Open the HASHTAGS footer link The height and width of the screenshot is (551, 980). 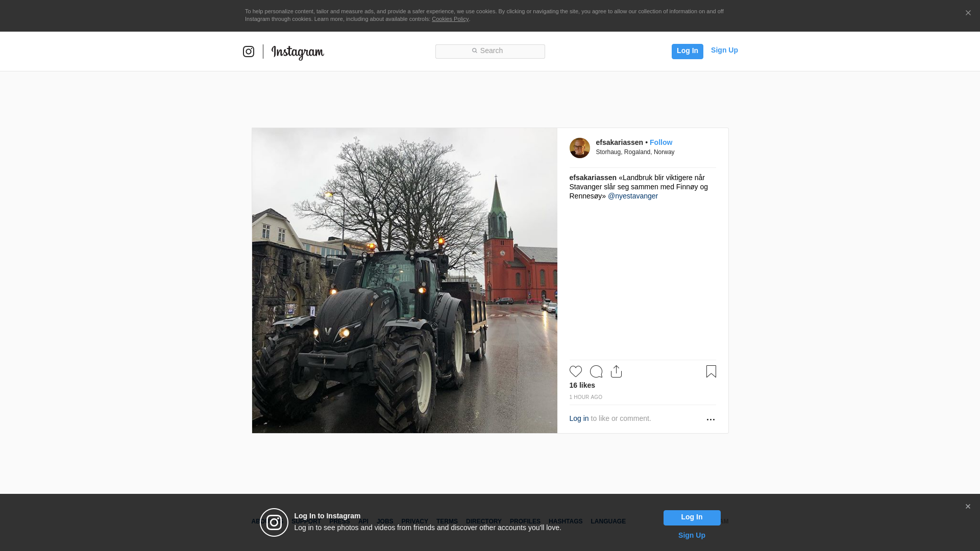(566, 521)
